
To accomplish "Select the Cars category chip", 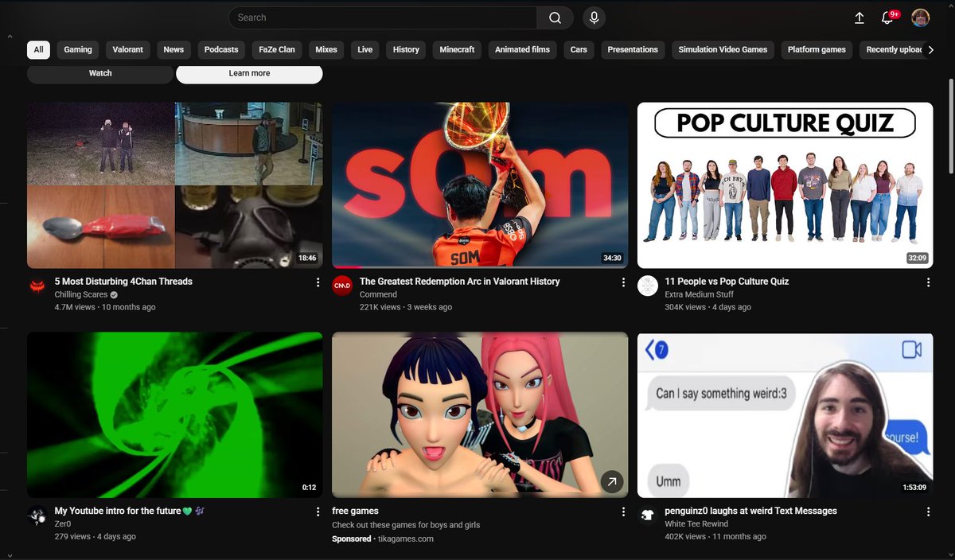I will 579,49.
